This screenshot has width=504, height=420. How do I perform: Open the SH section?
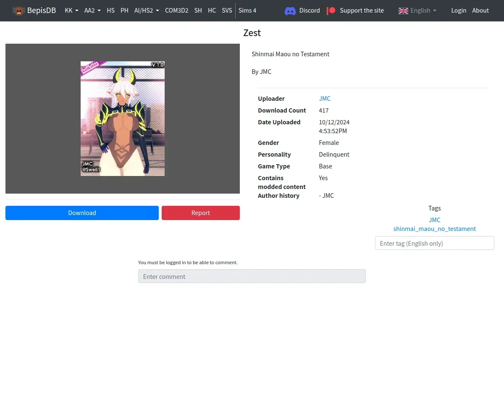click(198, 10)
